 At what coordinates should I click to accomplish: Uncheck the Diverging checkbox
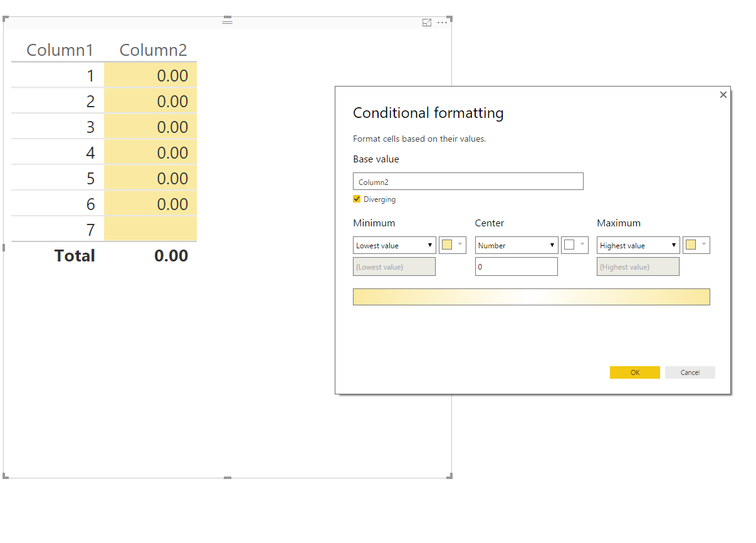pyautogui.click(x=357, y=199)
